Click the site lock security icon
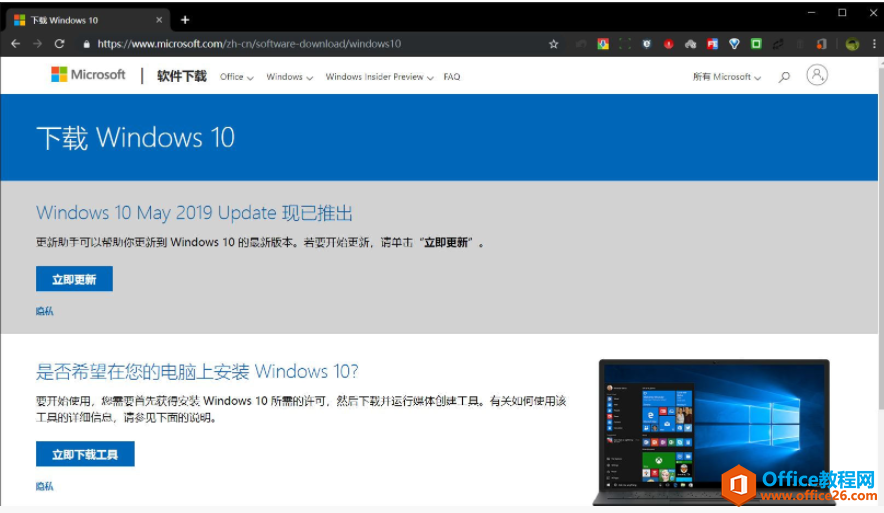 click(86, 44)
